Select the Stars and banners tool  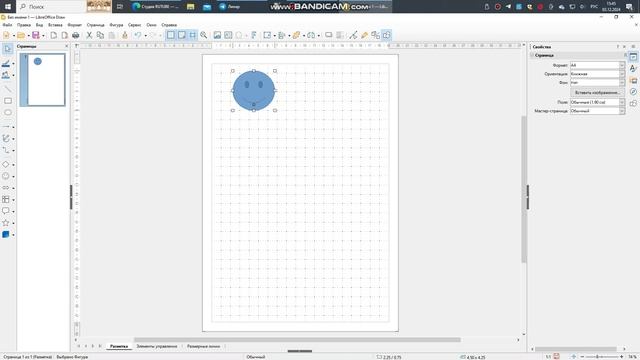point(6,223)
